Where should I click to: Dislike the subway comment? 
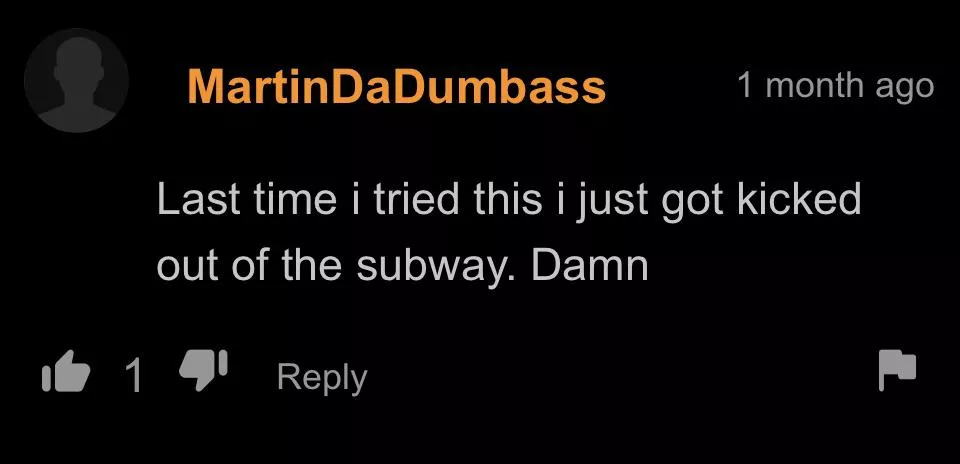[203, 370]
